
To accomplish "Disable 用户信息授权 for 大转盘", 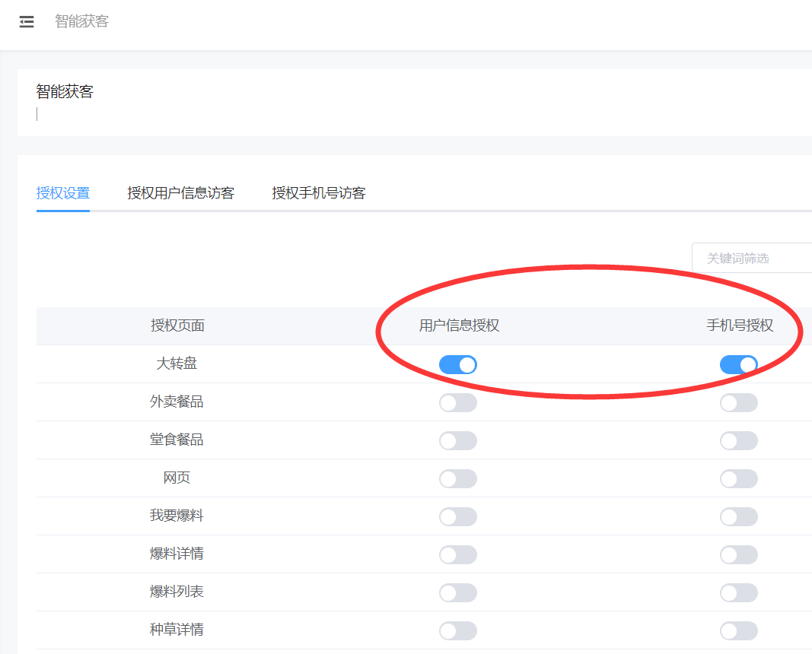I will pyautogui.click(x=458, y=365).
